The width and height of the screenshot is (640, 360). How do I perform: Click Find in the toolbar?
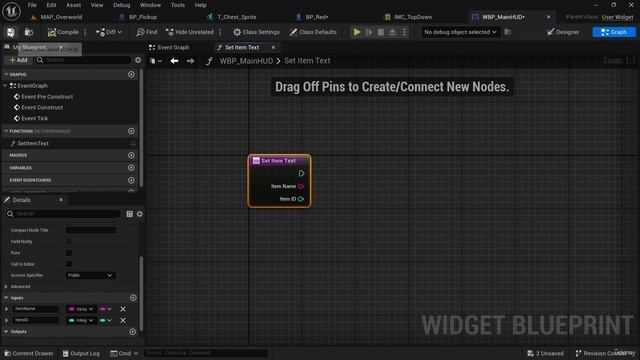coord(147,32)
